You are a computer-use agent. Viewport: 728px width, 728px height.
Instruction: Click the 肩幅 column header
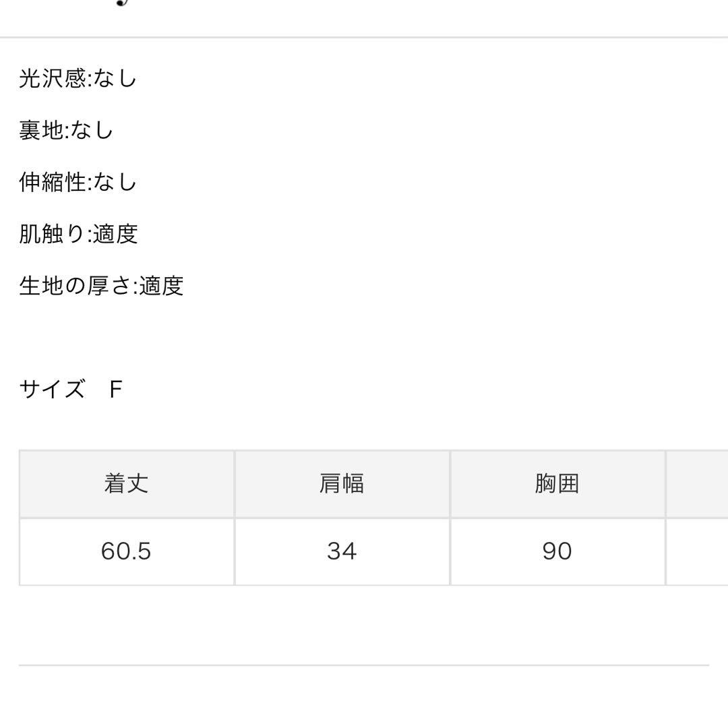click(x=342, y=484)
